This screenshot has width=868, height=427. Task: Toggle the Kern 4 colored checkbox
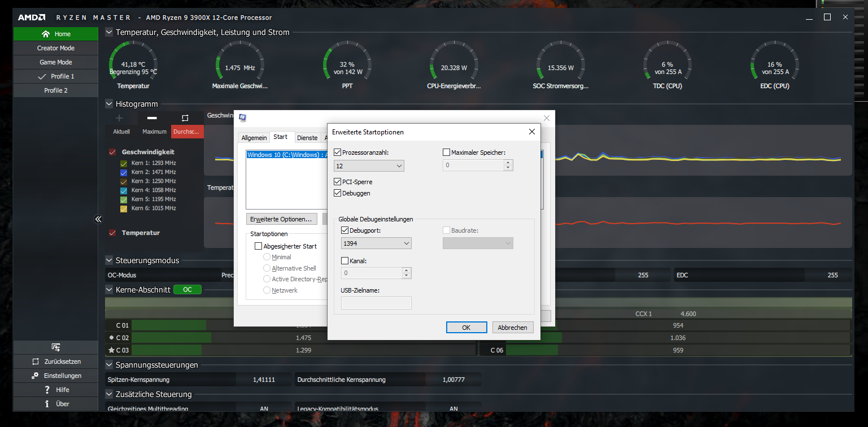click(124, 190)
